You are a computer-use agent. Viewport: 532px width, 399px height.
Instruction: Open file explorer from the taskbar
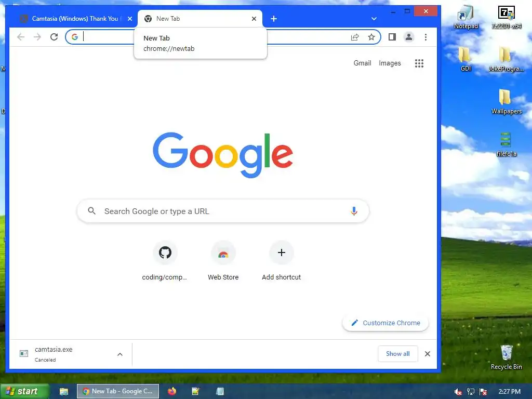point(64,392)
